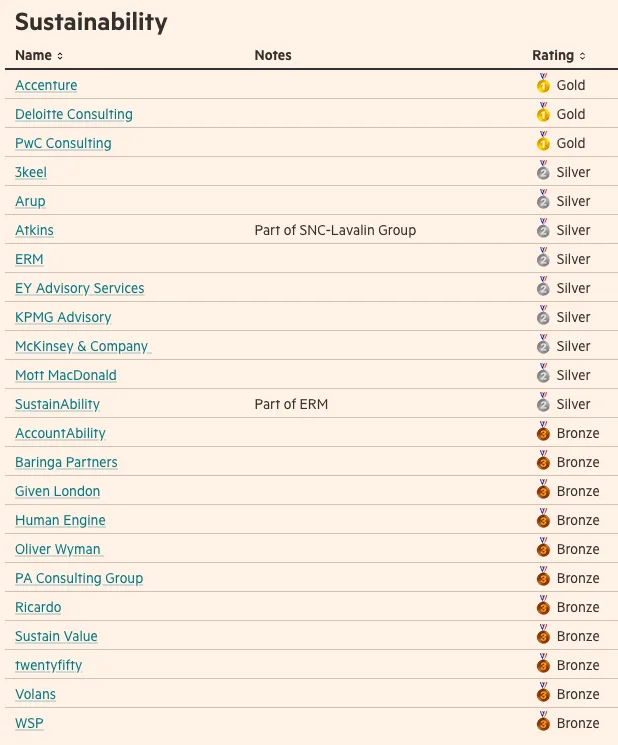Visit the twentyfifty link
The height and width of the screenshot is (745, 618).
(x=48, y=665)
